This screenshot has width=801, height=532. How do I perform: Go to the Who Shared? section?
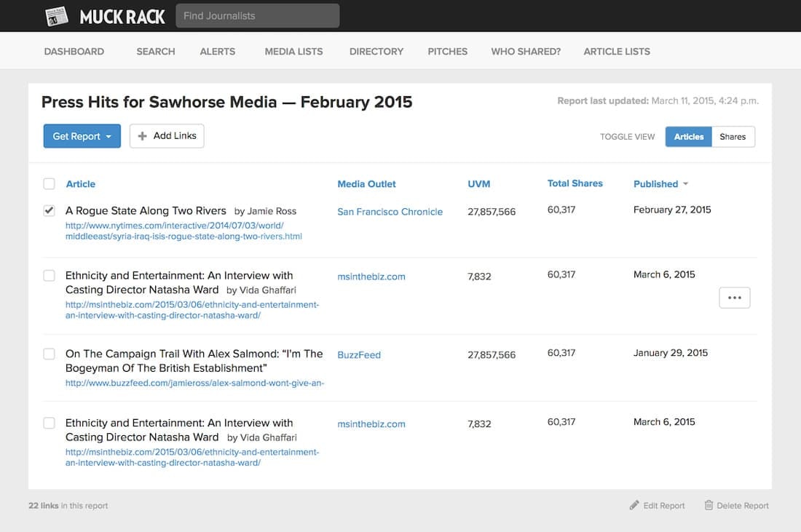tap(525, 52)
